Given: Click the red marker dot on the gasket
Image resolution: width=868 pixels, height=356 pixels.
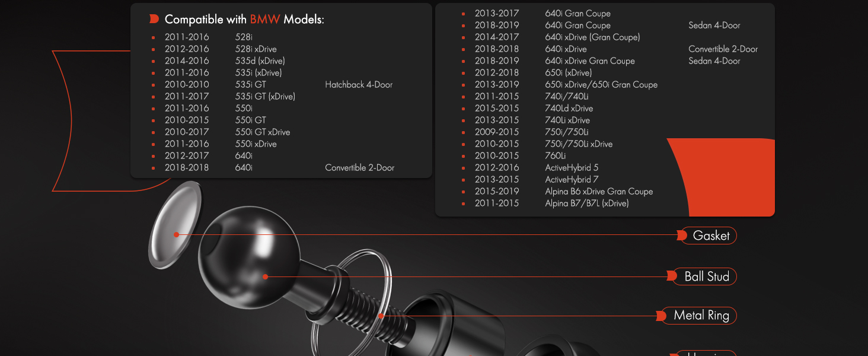Looking at the screenshot, I should coord(176,234).
